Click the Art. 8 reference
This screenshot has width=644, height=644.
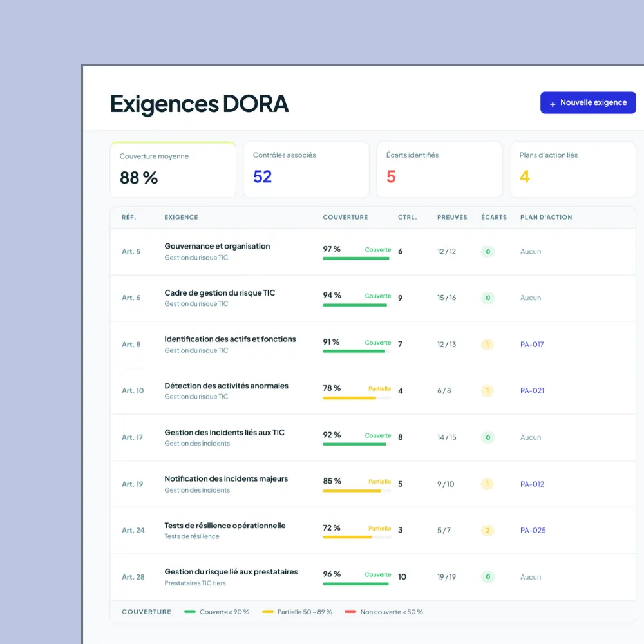(x=131, y=344)
